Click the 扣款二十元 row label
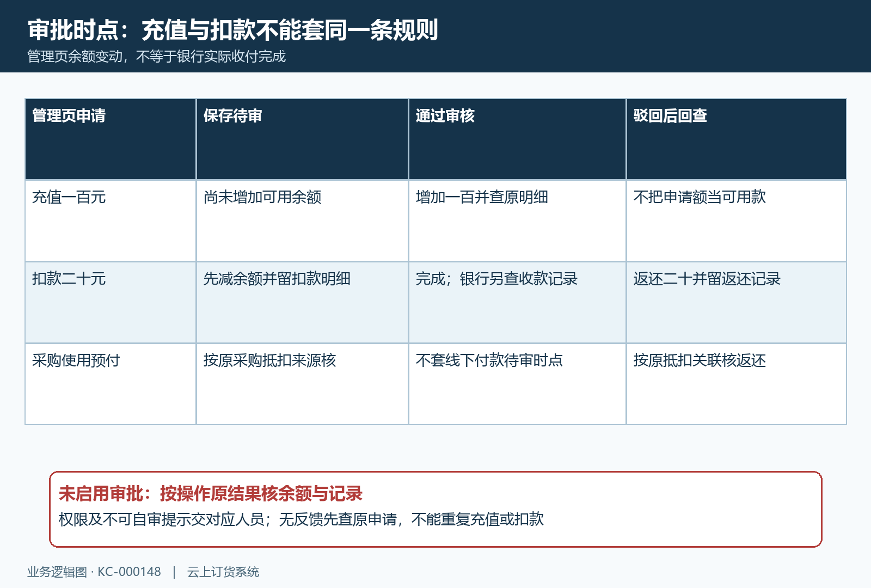This screenshot has width=871, height=588. point(111,303)
